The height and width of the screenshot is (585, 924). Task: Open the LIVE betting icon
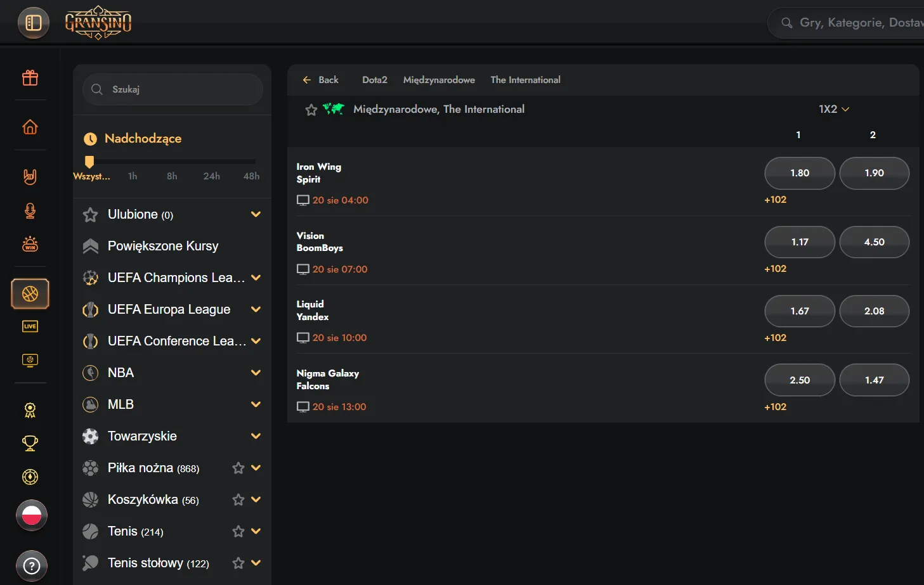(30, 326)
